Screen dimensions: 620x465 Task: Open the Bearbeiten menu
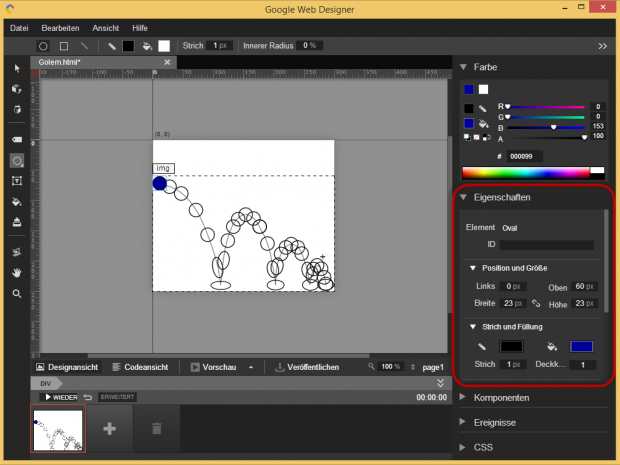coord(61,28)
